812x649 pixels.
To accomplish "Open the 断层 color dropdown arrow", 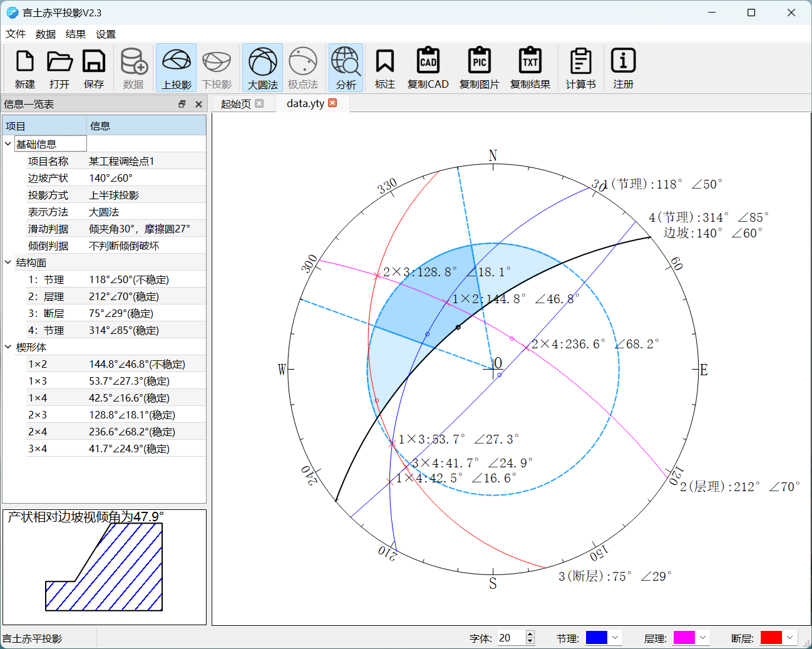I will [x=790, y=638].
